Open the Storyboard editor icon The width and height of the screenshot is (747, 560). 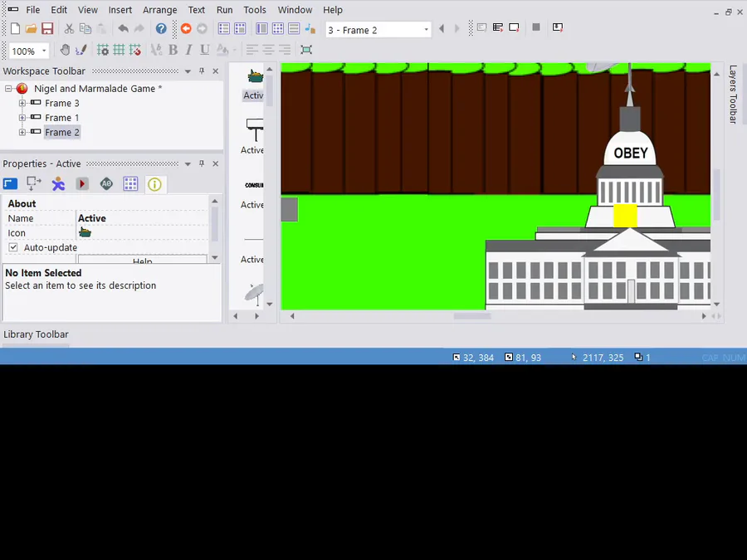point(224,28)
